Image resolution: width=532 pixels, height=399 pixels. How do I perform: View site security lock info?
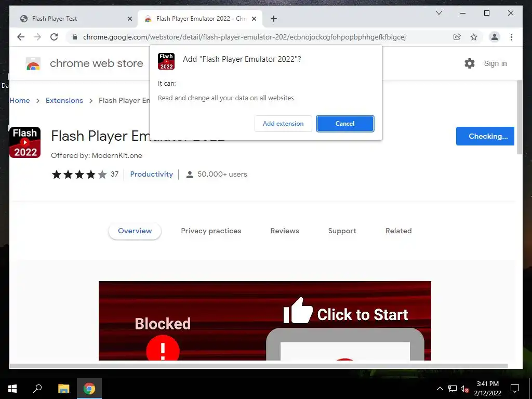point(75,37)
